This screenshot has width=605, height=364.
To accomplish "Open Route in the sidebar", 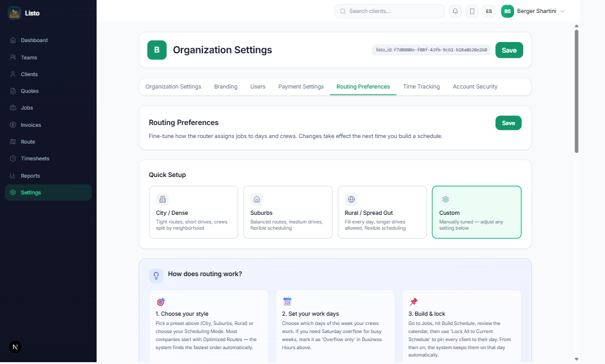I will tap(48, 142).
